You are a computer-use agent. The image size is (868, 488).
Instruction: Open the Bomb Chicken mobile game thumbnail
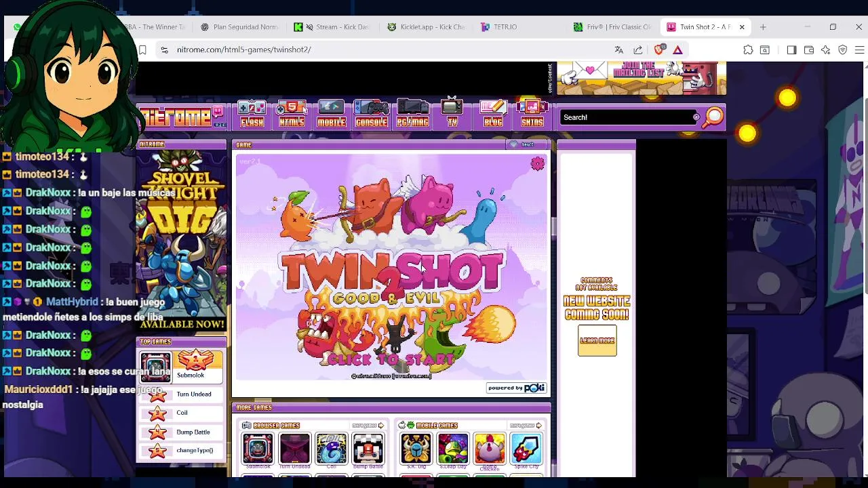pos(489,449)
